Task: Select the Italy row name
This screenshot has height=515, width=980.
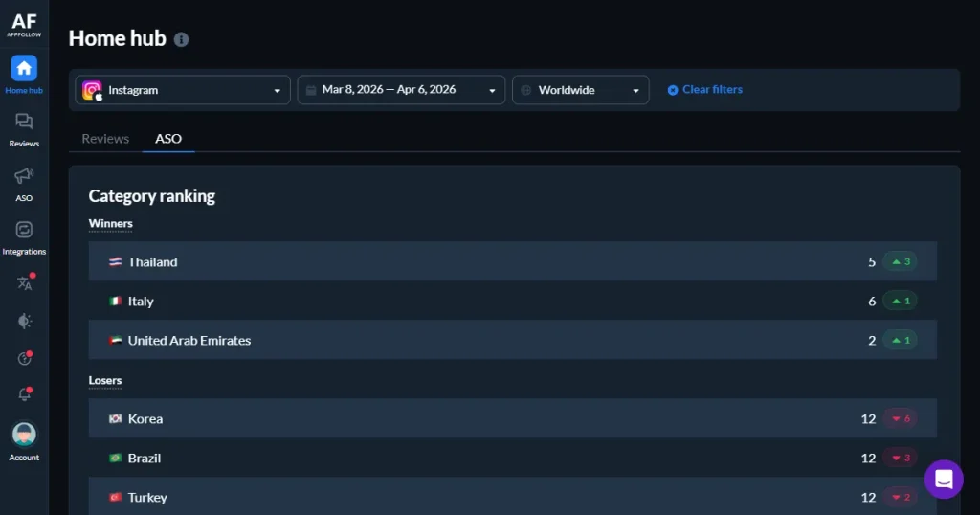Action: [141, 302]
